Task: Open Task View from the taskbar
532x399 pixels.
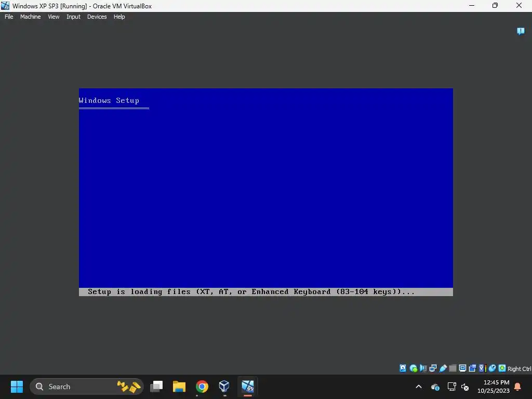Action: click(156, 387)
